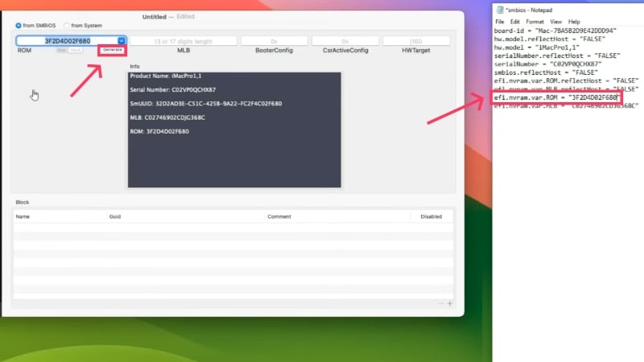The height and width of the screenshot is (362, 644).
Task: Click the MLB input field
Action: click(184, 41)
